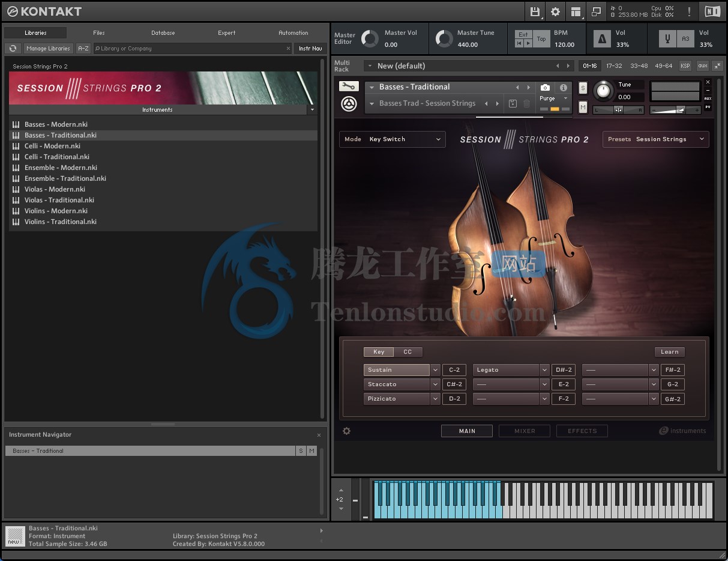728x561 pixels.
Task: Toggle A-Z library sorting
Action: click(83, 48)
